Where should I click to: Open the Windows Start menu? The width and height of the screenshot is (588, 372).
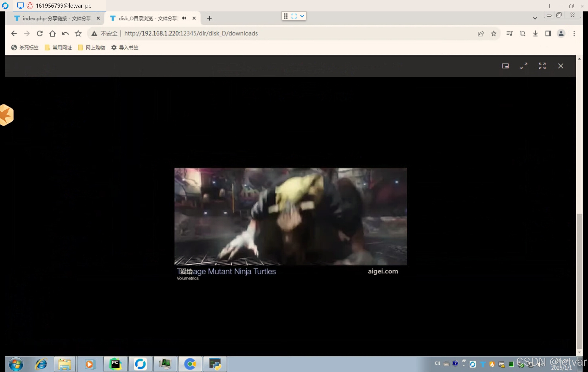[16, 364]
